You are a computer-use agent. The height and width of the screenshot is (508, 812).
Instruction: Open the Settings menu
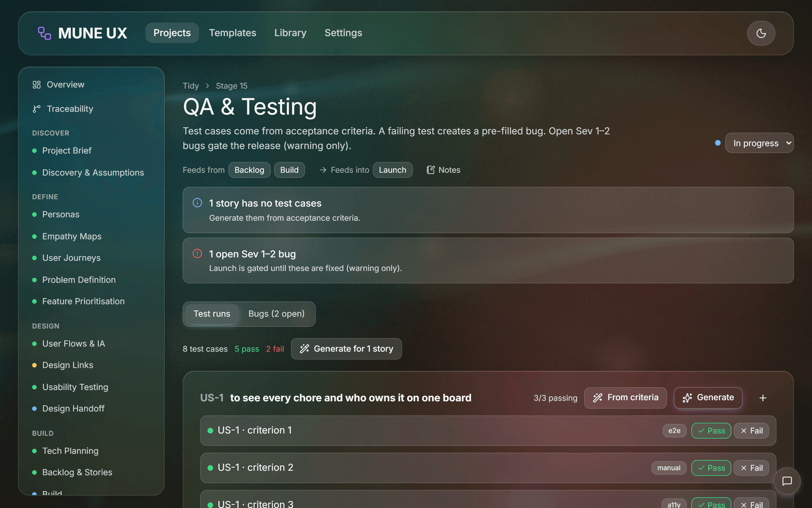343,33
